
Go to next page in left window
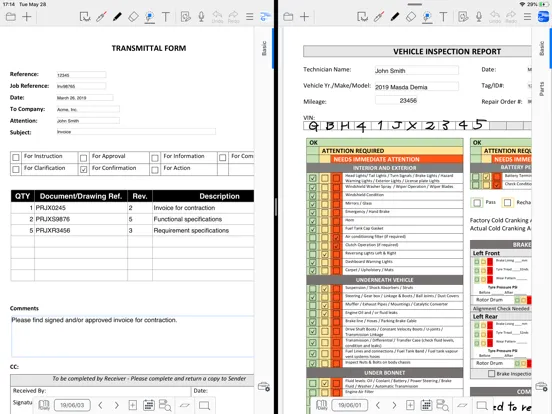[117, 405]
